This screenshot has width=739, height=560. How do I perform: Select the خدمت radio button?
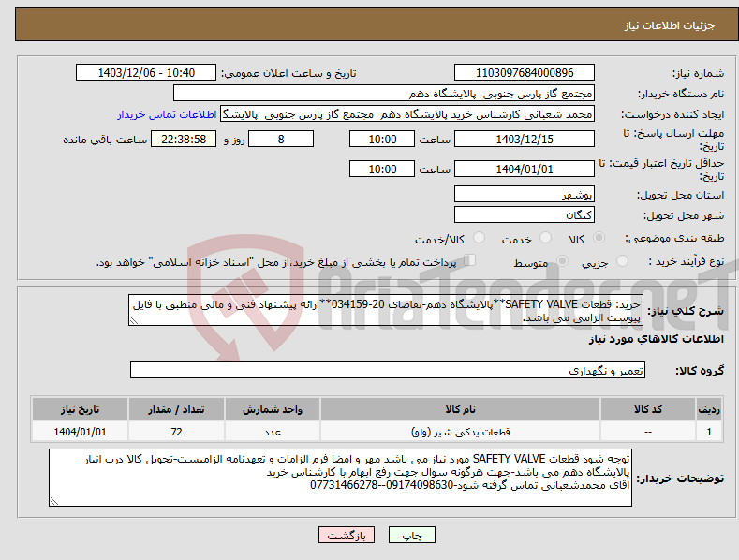tap(545, 238)
